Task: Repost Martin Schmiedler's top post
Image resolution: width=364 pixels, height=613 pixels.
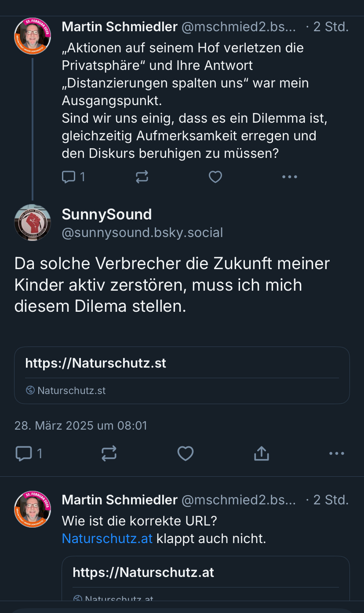Action: 142,177
